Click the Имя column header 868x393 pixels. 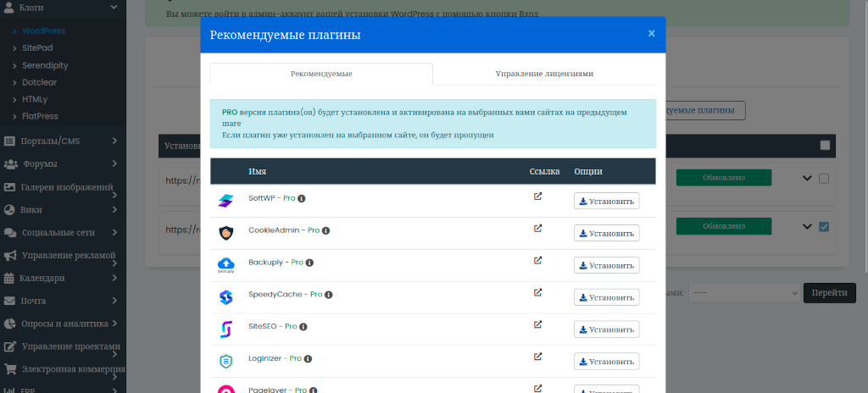[x=258, y=172]
